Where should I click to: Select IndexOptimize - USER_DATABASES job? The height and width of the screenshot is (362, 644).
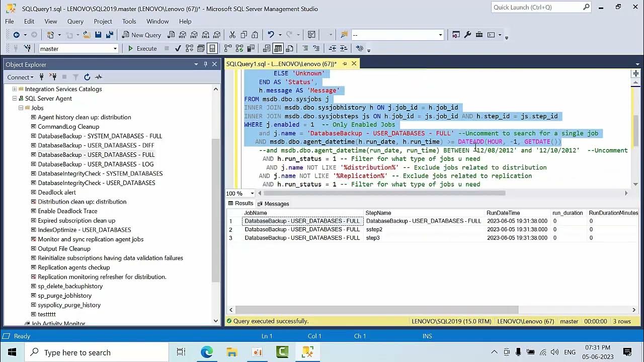click(85, 230)
